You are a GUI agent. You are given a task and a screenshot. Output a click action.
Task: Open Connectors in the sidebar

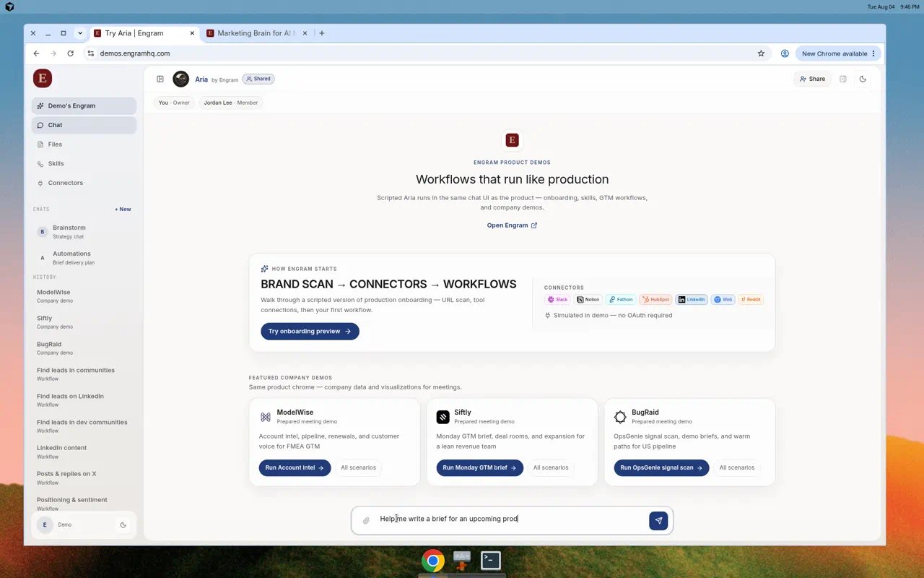tap(84, 184)
